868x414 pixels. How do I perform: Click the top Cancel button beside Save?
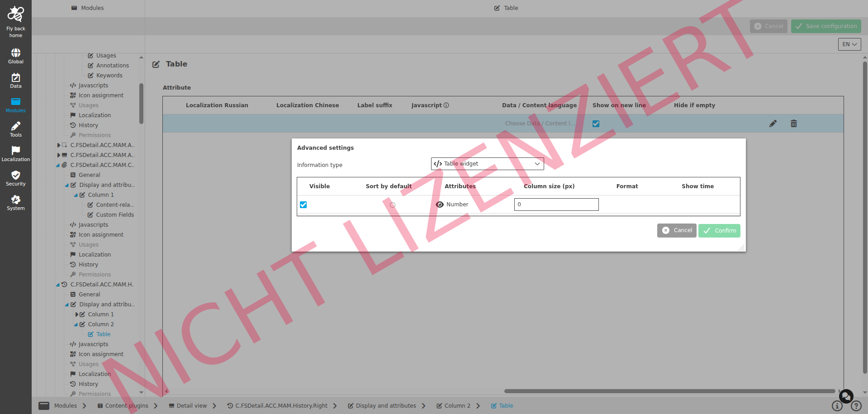pos(768,26)
